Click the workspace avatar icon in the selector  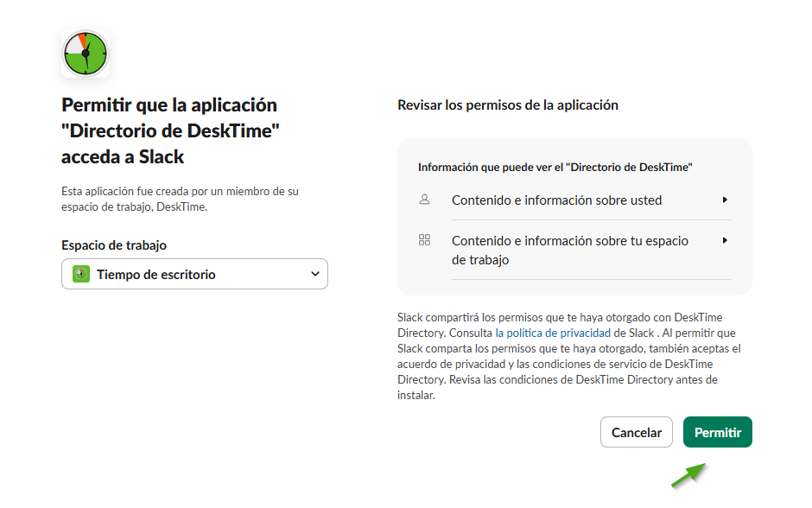[81, 274]
